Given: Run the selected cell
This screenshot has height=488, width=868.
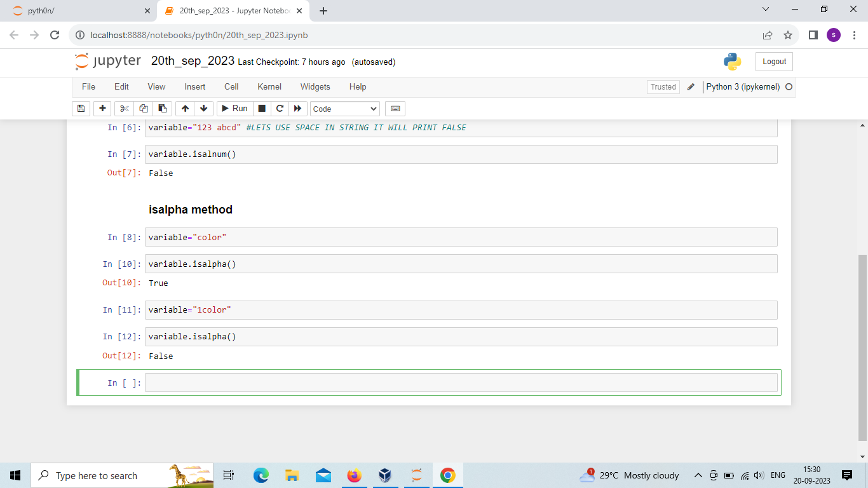Looking at the screenshot, I should click(x=234, y=108).
